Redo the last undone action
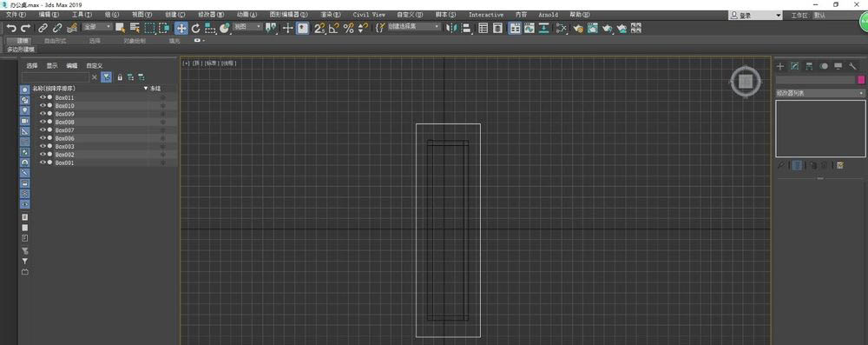This screenshot has height=345, width=868. pos(25,28)
